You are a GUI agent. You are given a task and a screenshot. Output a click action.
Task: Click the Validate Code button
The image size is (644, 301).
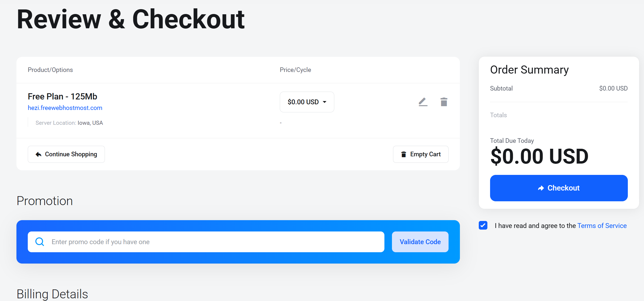(x=420, y=242)
